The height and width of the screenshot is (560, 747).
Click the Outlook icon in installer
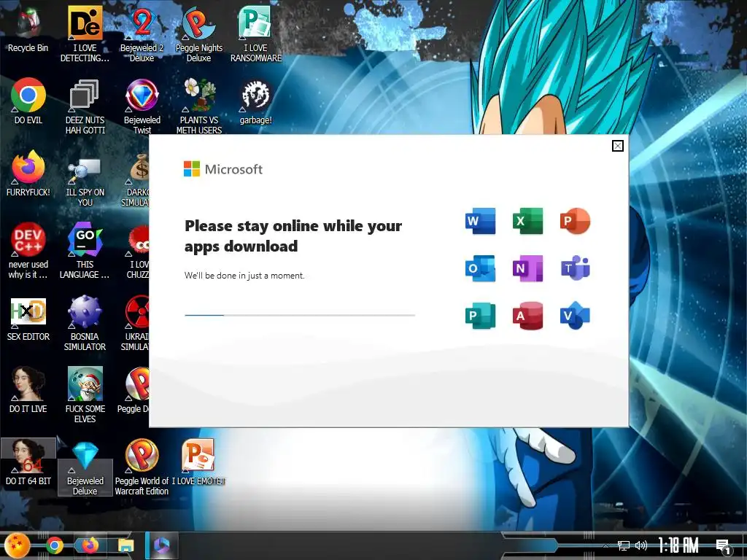(x=480, y=268)
